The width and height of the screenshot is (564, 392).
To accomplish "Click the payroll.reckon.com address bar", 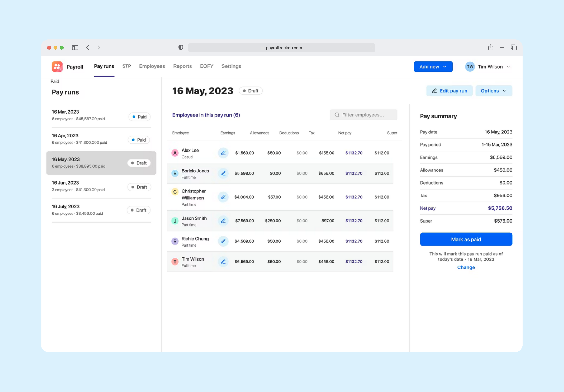I will pyautogui.click(x=281, y=48).
